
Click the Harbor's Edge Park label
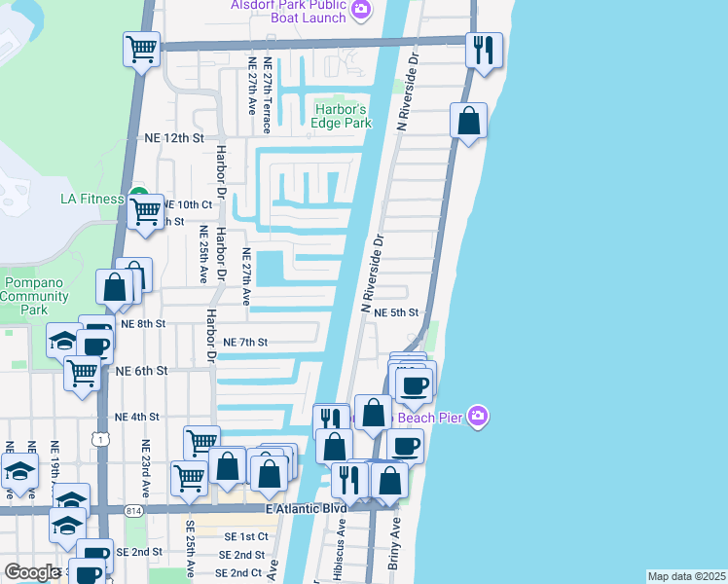click(342, 116)
